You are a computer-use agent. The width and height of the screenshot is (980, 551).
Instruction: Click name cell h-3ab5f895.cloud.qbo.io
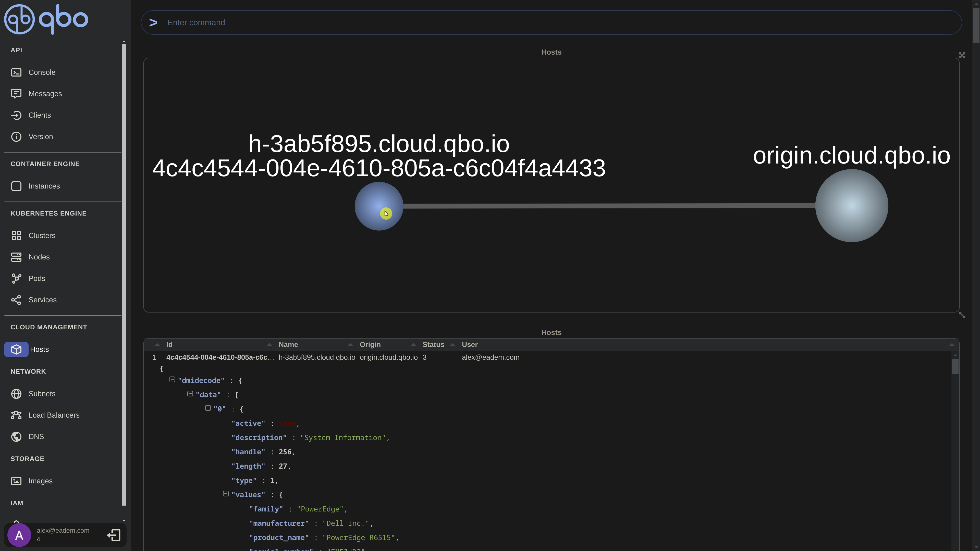tap(316, 357)
